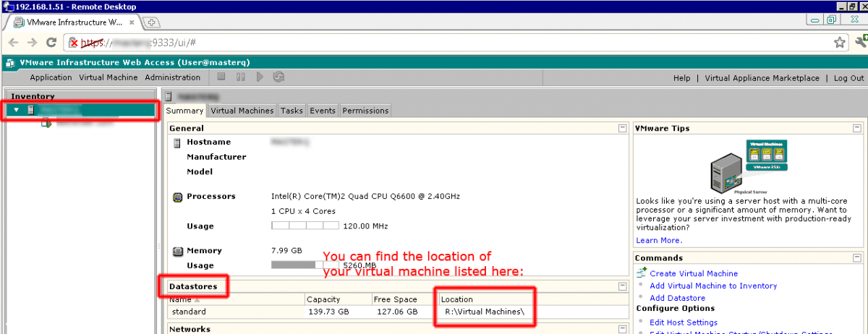Click the browser address bar
Viewport: 868px width, 334px height.
click(x=456, y=43)
